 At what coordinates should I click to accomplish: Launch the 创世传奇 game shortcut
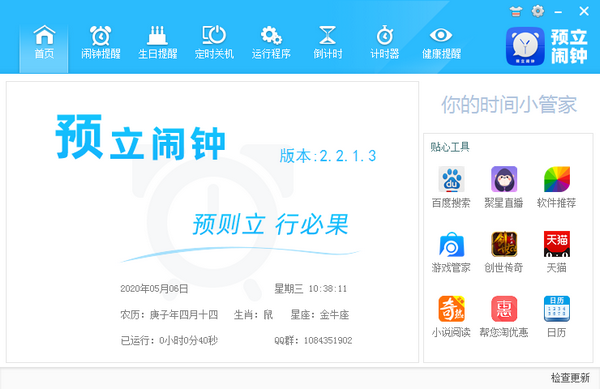[x=504, y=252]
